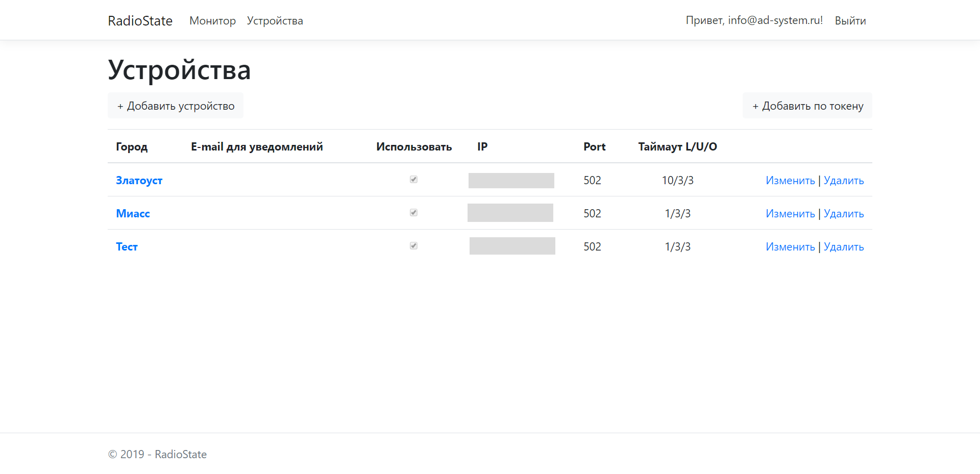Delete the Миасс device via Удалить
This screenshot has height=474, width=980.
tap(843, 214)
